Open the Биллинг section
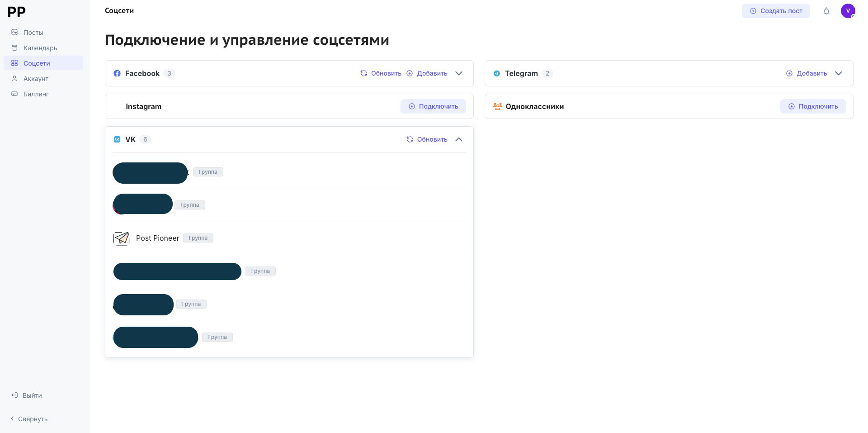The height and width of the screenshot is (433, 868). [36, 94]
